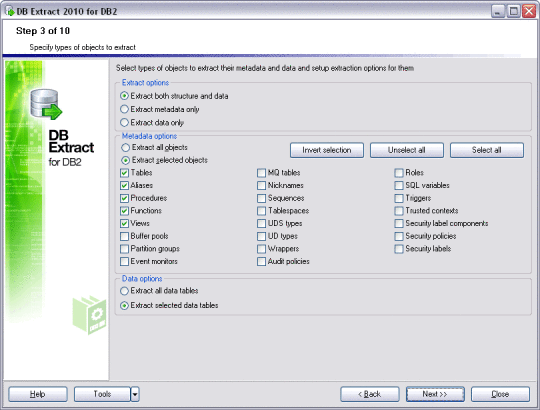Image resolution: width=540 pixels, height=410 pixels.
Task: Click the Tools button
Action: (102, 394)
